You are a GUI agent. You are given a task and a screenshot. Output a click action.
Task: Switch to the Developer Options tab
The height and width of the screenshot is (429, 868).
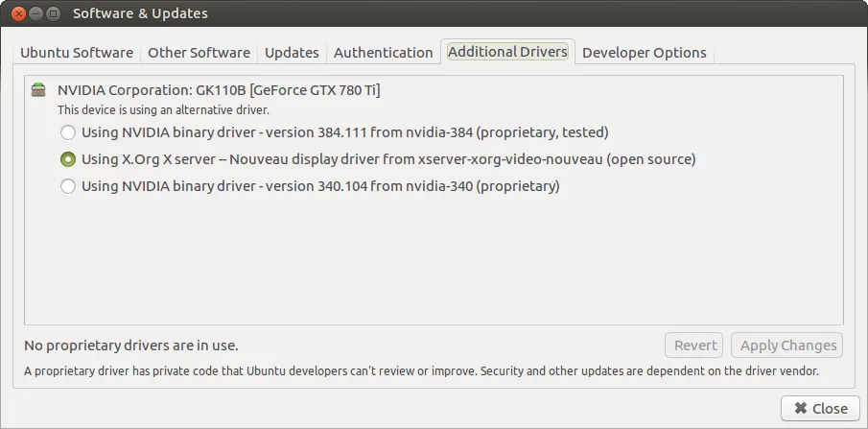(645, 53)
